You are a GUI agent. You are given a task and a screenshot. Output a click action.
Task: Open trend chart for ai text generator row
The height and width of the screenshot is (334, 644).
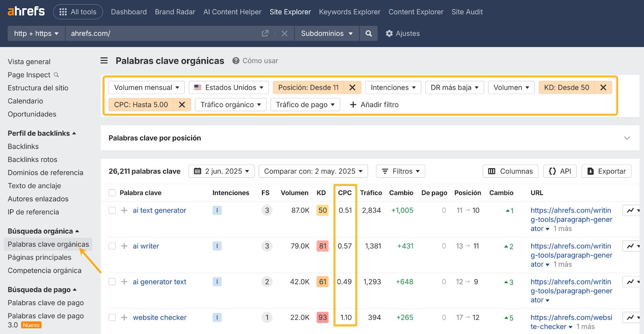pos(631,210)
